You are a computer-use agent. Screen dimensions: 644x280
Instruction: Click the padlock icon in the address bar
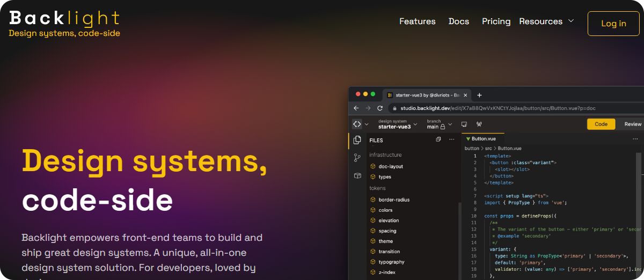[394, 108]
